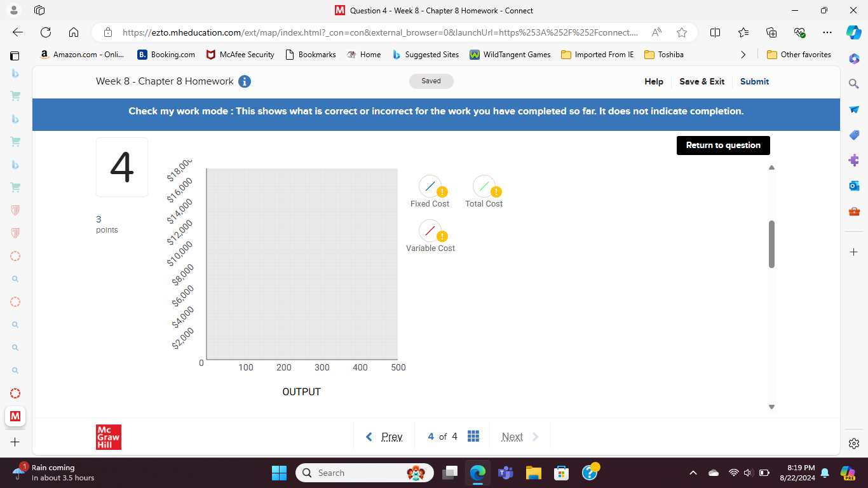The image size is (868, 488).
Task: Open the browser settings ellipsis menu
Action: (827, 32)
